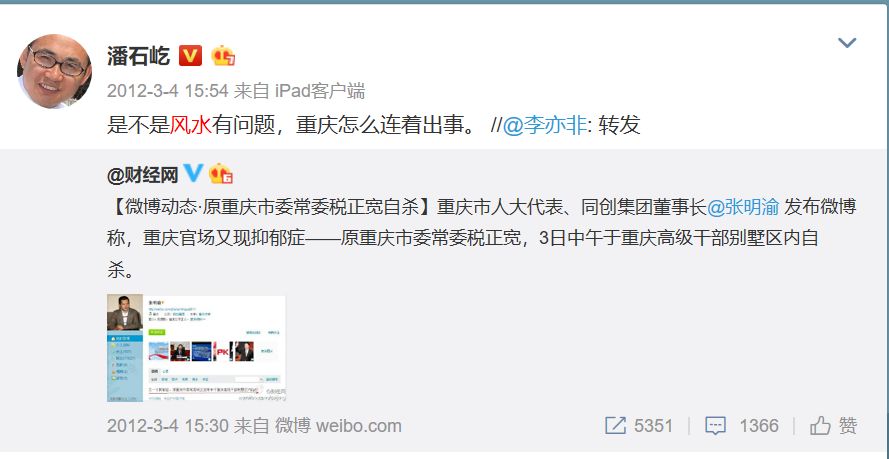This screenshot has width=889, height=459.
Task: Like the post with thumbs-up 赞
Action: [833, 426]
